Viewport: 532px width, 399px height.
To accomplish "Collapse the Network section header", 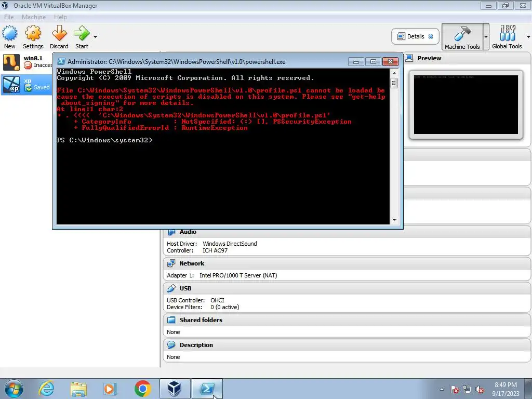I will [347, 263].
